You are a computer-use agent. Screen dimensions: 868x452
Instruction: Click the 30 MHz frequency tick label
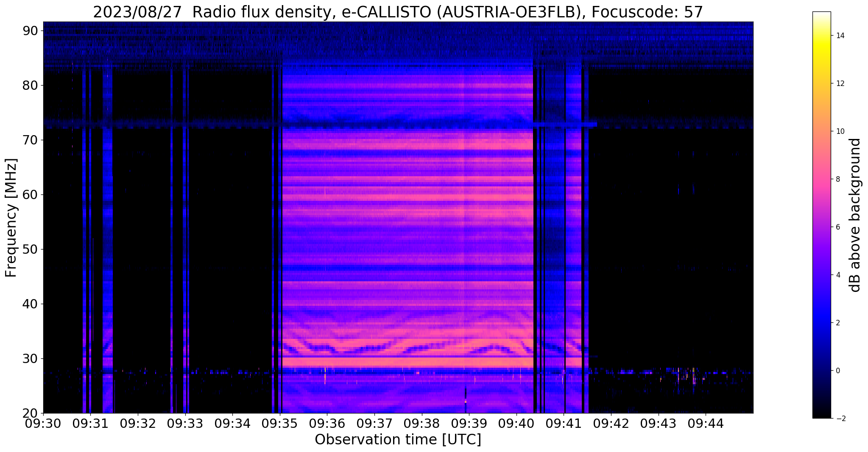31,359
